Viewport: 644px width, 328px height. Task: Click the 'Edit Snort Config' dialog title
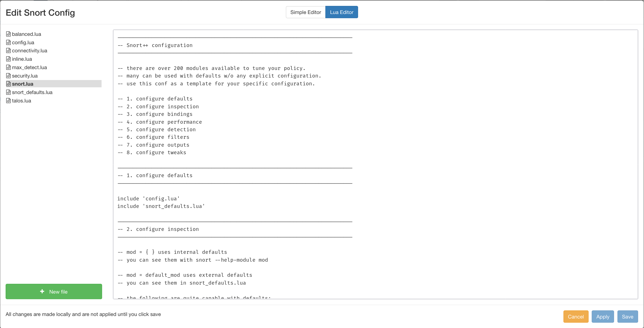(40, 13)
